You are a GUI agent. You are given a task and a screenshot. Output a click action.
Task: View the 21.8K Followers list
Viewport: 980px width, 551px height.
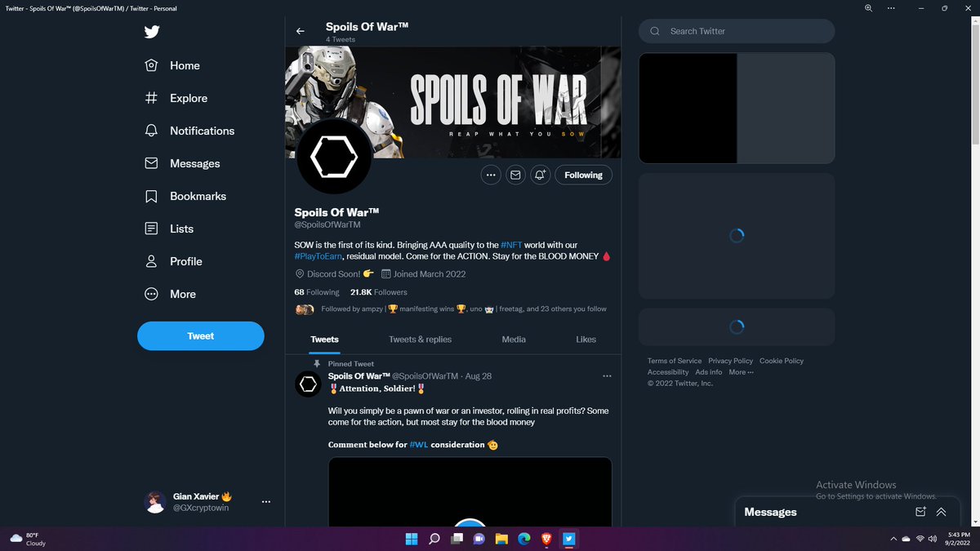(378, 292)
